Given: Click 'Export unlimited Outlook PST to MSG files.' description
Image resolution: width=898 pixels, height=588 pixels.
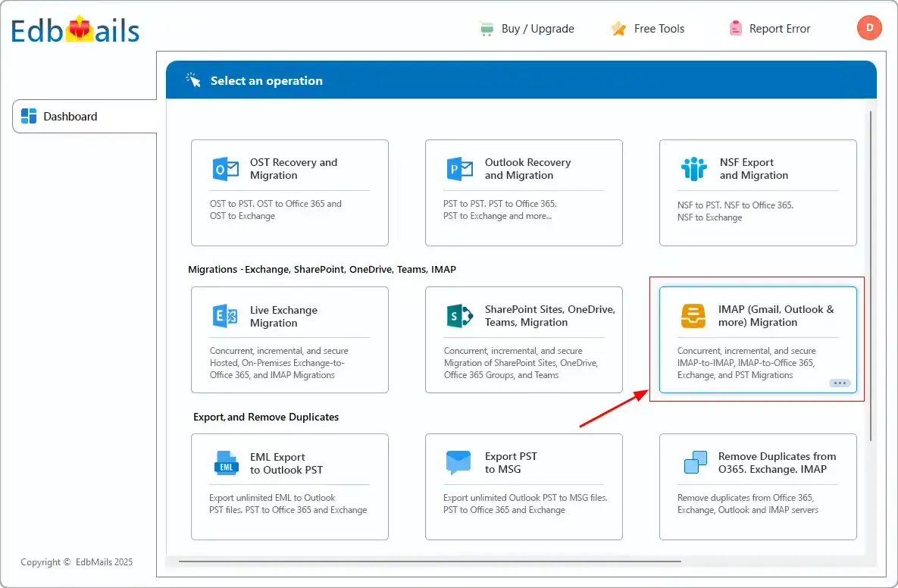Looking at the screenshot, I should (x=526, y=498).
